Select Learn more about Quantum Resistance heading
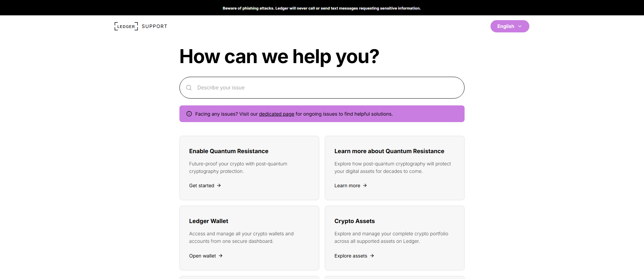 [x=389, y=151]
